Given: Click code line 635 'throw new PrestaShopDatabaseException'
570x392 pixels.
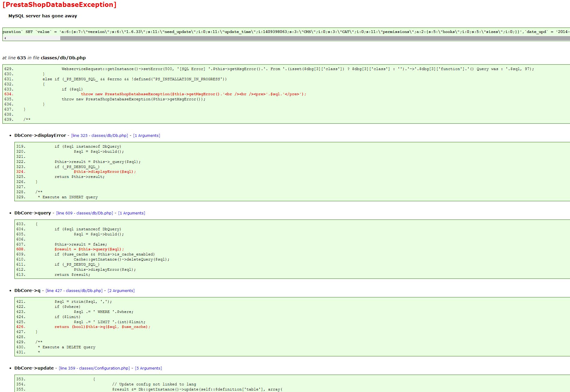Looking at the screenshot, I should pyautogui.click(x=134, y=99).
